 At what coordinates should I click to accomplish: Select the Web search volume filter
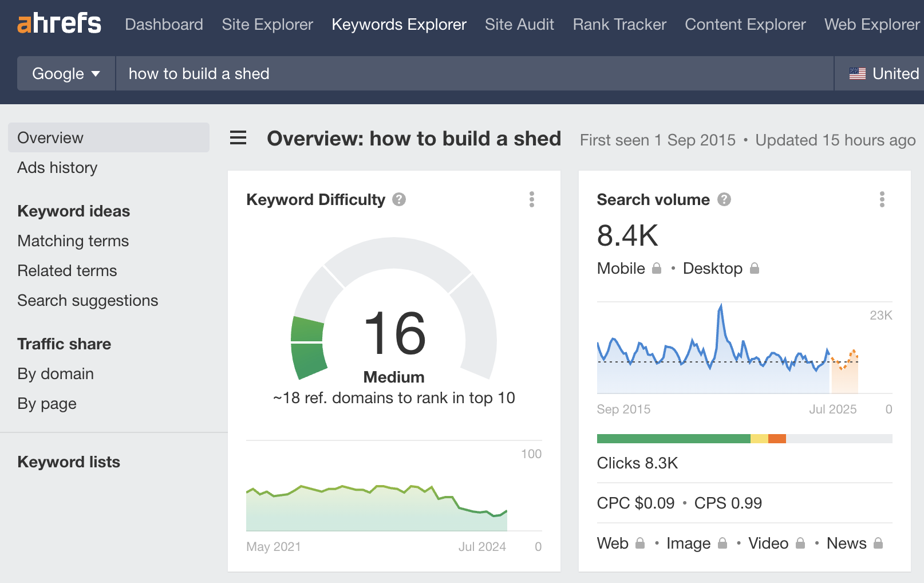(x=613, y=543)
